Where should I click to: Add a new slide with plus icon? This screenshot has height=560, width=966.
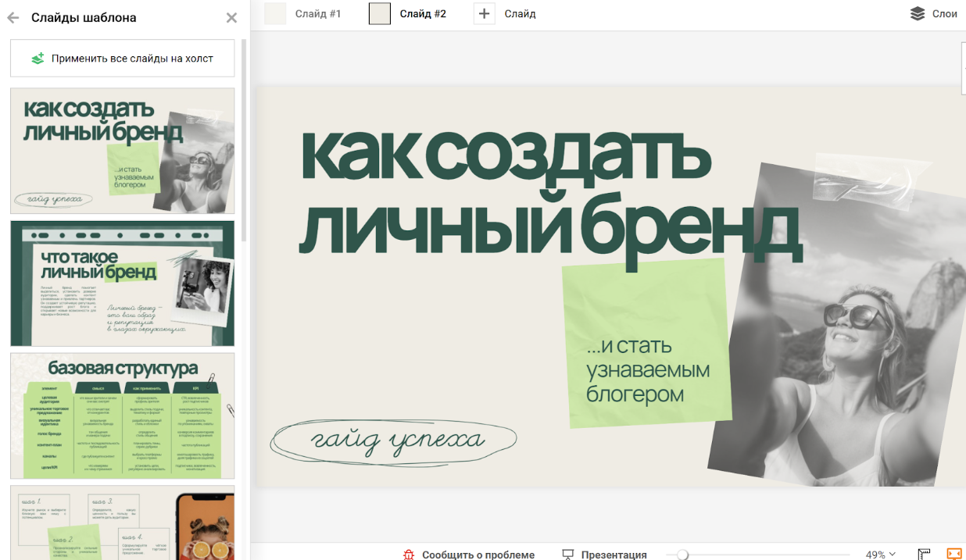(485, 14)
